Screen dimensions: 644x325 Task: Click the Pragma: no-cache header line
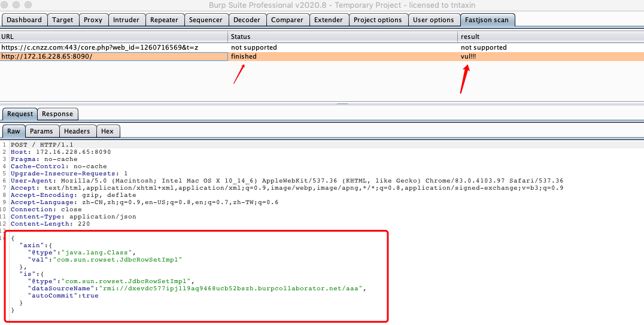(x=44, y=159)
